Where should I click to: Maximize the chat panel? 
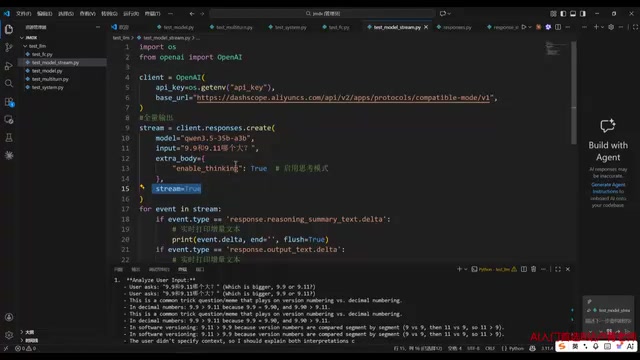(635, 27)
